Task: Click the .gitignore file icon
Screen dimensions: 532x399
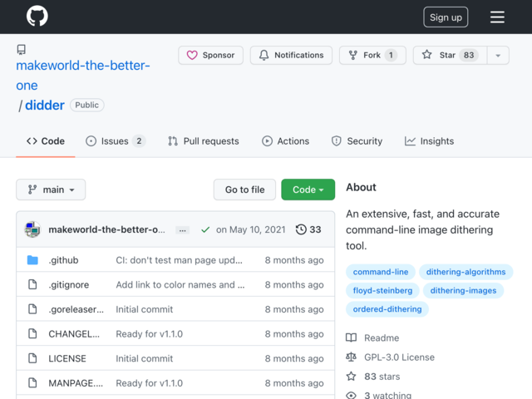Action: tap(32, 284)
